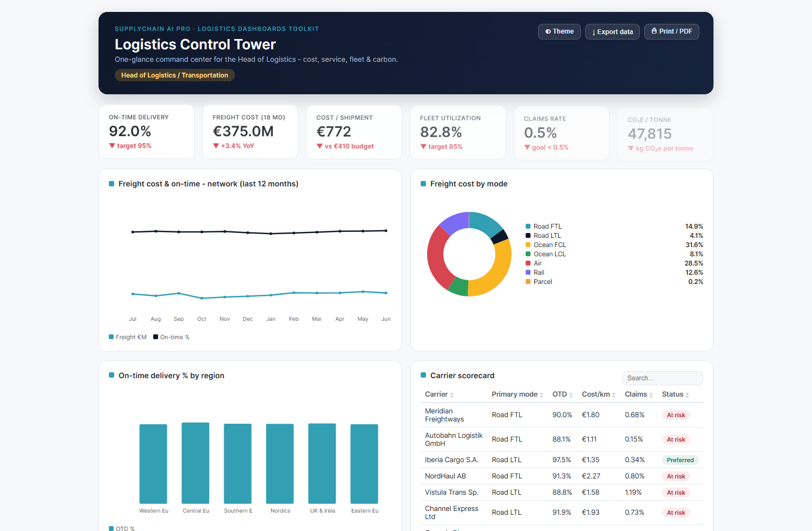Viewport: 812px width, 531px height.
Task: Click 'Autobahn Logistik GmbH' carrier cell
Action: [454, 439]
